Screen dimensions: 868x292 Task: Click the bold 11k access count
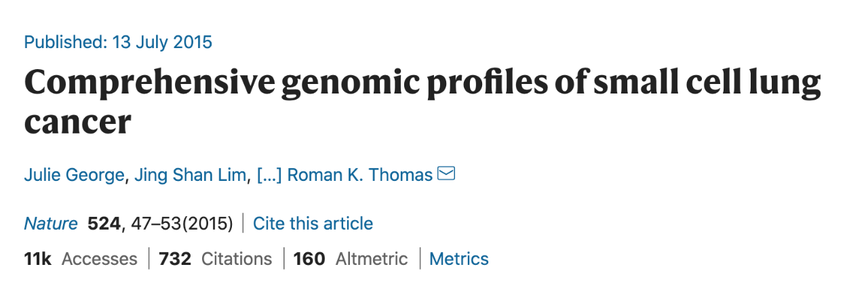tap(38, 259)
